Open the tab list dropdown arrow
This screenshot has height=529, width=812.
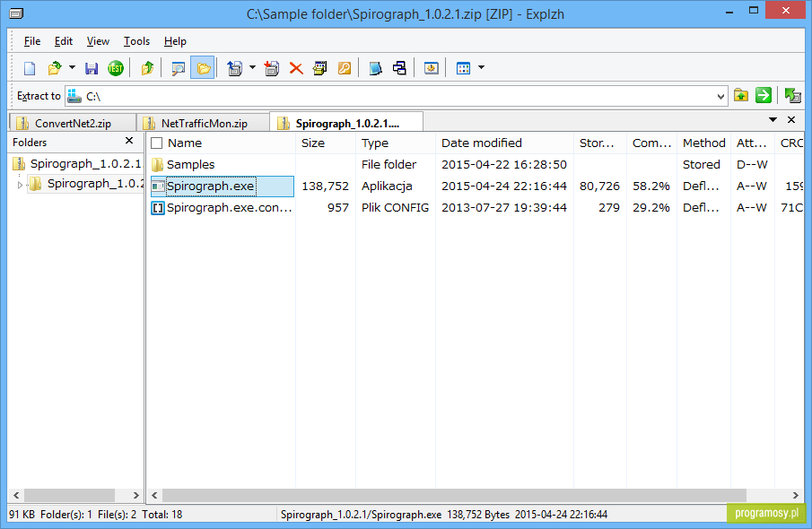(773, 119)
